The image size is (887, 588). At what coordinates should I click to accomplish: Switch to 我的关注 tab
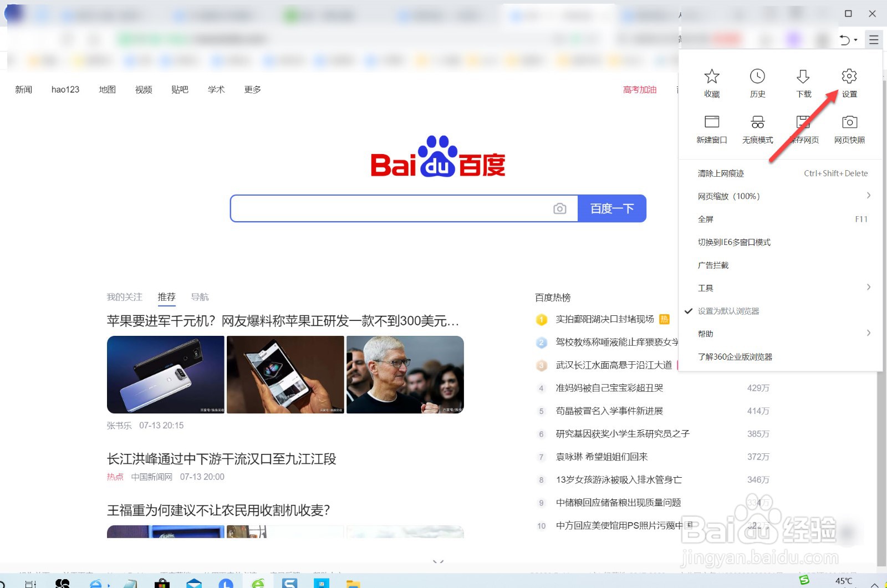125,297
